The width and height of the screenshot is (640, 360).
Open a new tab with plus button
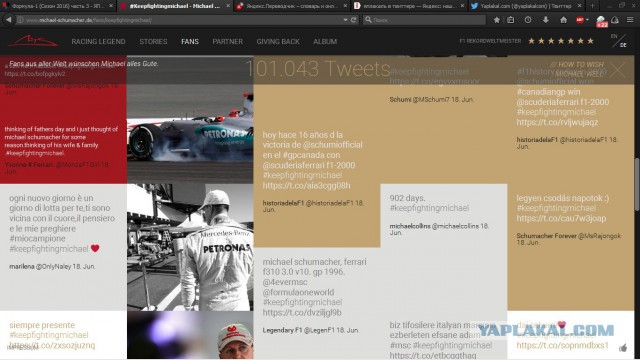(592, 6)
